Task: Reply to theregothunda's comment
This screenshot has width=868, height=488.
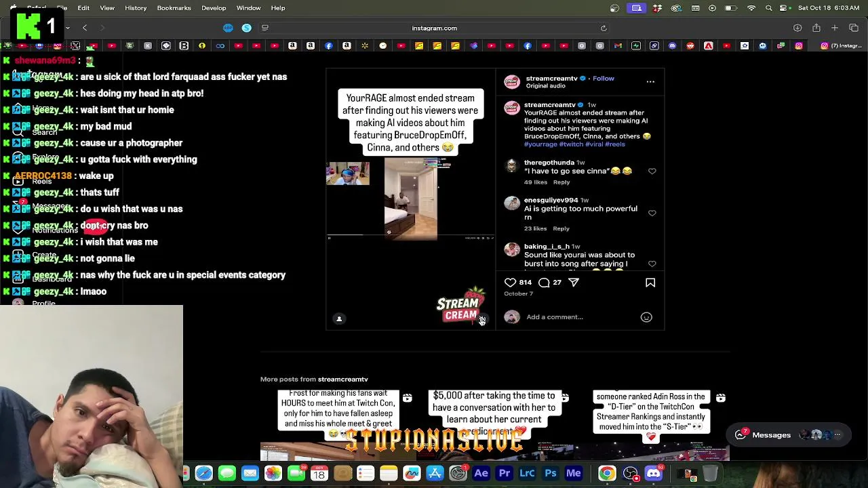Action: click(x=561, y=182)
